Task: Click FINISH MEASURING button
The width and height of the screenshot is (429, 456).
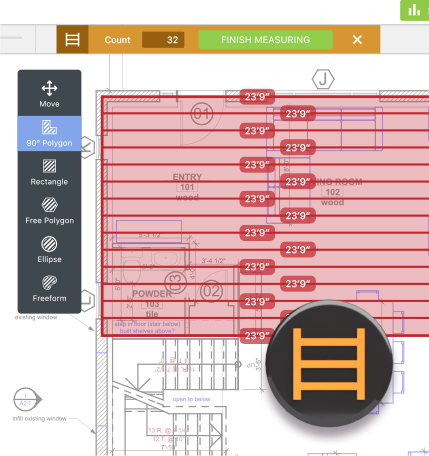Action: tap(266, 40)
